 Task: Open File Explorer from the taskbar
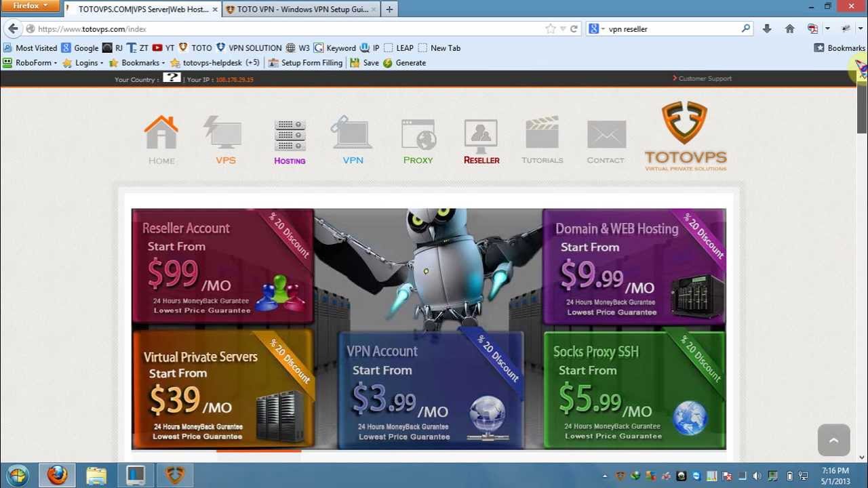point(96,475)
